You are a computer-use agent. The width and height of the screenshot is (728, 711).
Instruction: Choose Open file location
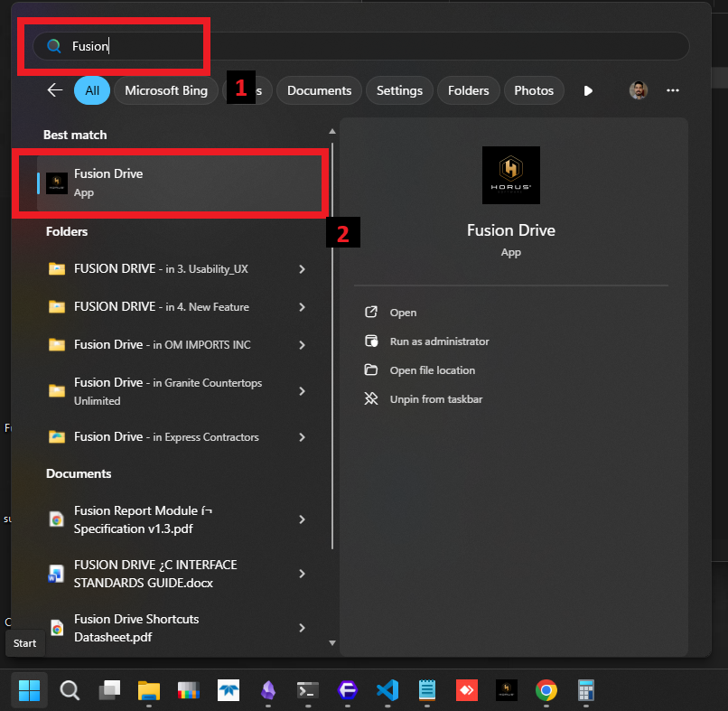pyautogui.click(x=433, y=370)
